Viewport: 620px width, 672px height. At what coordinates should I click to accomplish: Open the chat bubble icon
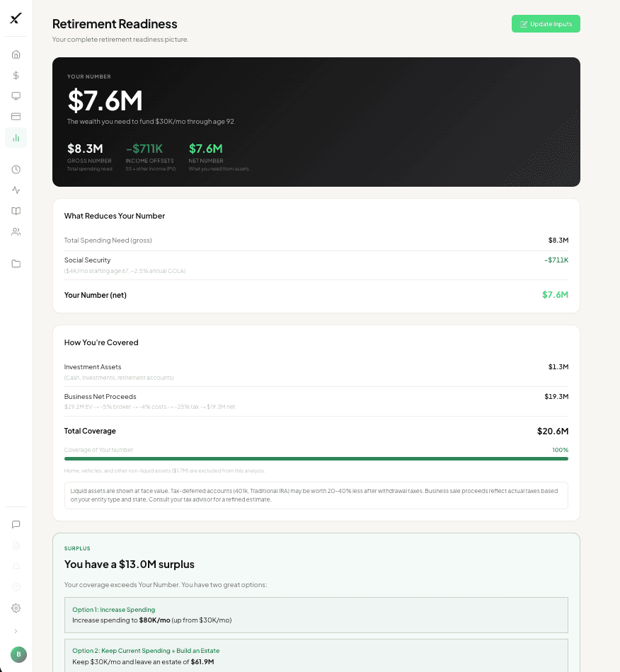click(x=16, y=524)
